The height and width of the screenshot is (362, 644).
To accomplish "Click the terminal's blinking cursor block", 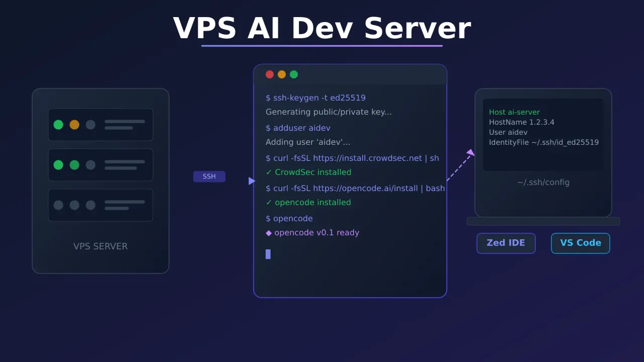I will point(268,254).
